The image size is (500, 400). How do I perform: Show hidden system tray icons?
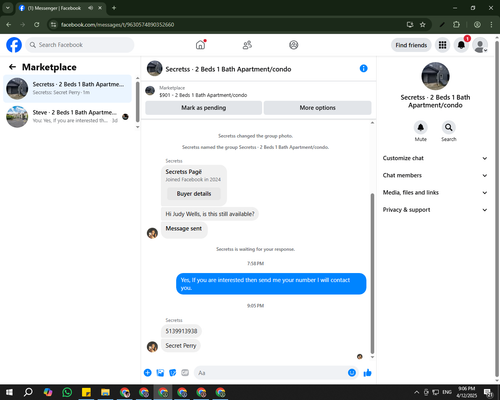[x=417, y=392]
